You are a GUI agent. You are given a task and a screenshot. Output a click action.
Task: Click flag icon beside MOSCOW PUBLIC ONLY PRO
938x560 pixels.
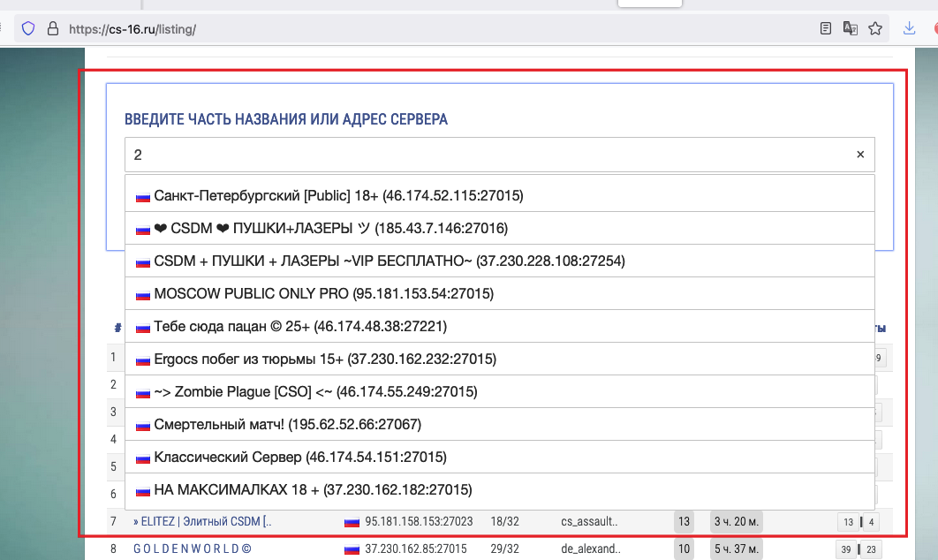click(143, 295)
